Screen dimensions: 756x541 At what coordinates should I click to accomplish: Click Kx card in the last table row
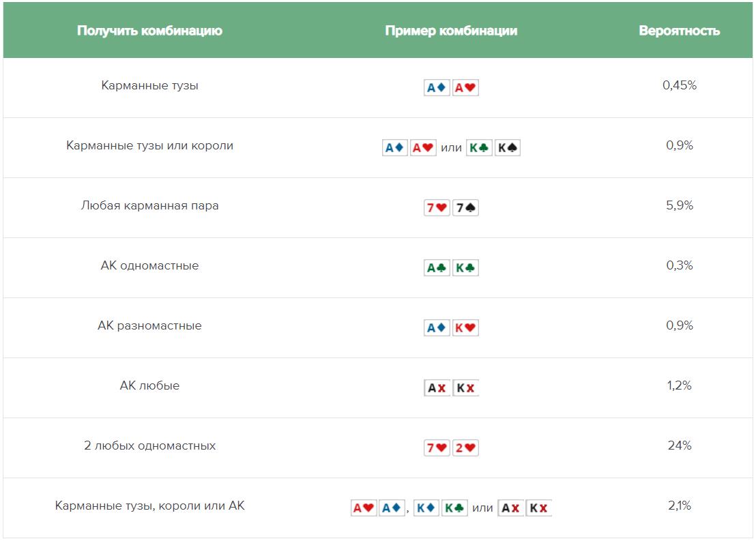click(x=538, y=508)
